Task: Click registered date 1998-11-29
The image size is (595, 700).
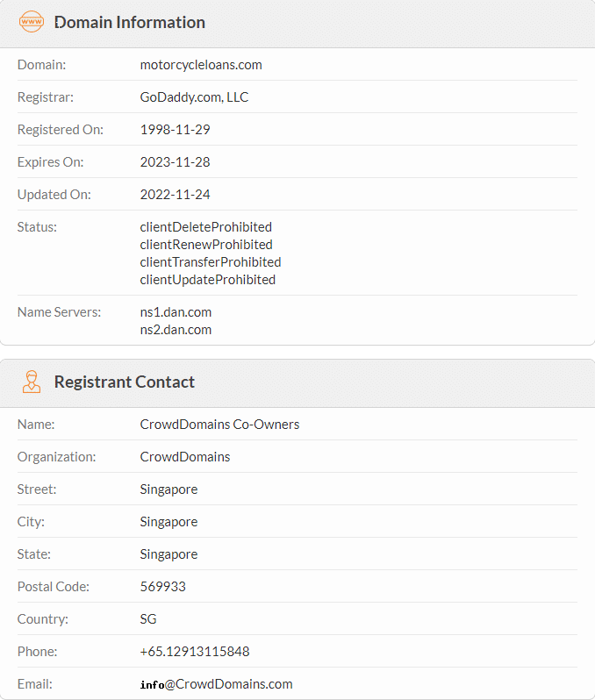Action: pyautogui.click(x=176, y=130)
